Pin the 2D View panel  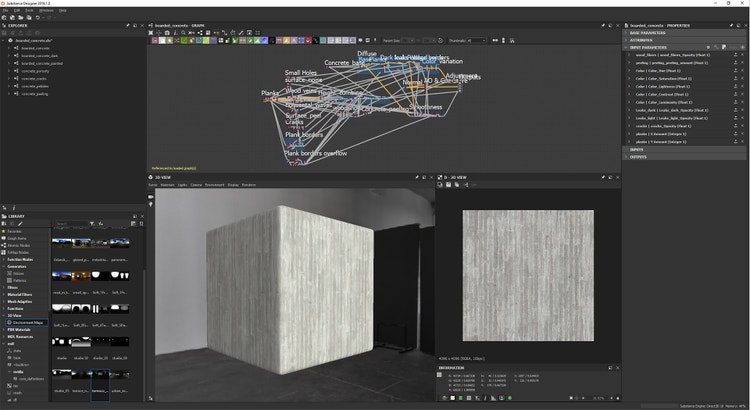tap(603, 177)
